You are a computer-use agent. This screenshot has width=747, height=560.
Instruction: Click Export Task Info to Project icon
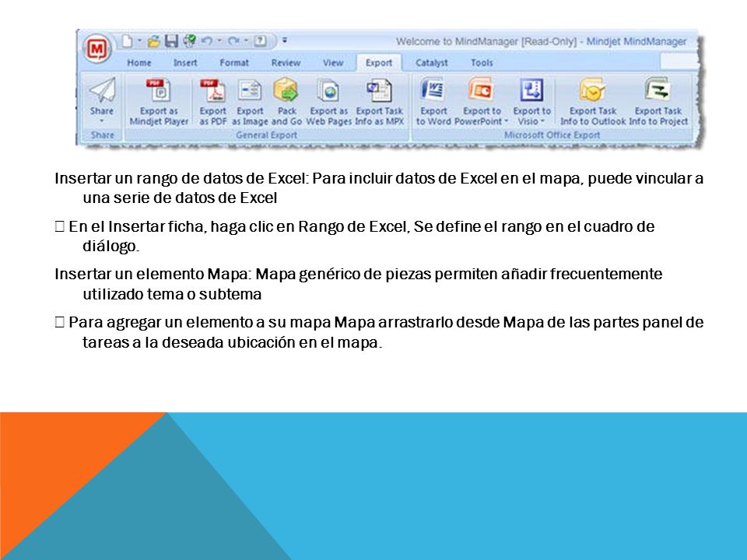click(x=658, y=89)
